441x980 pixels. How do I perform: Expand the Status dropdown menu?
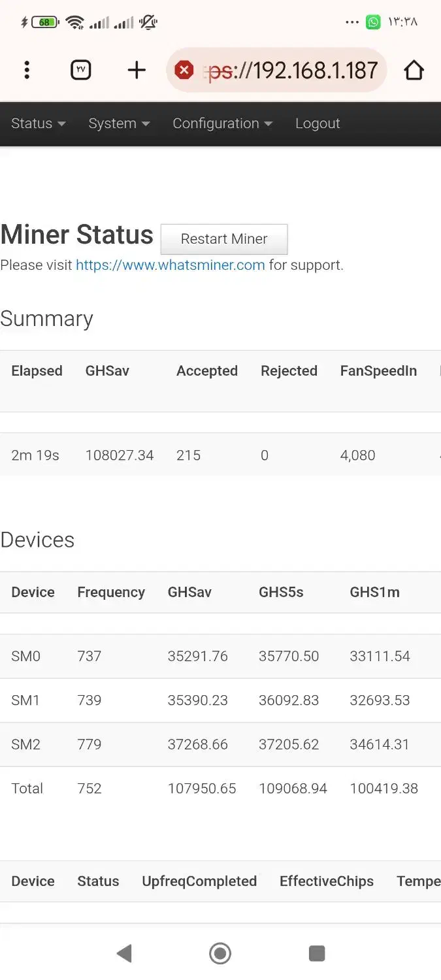coord(39,123)
